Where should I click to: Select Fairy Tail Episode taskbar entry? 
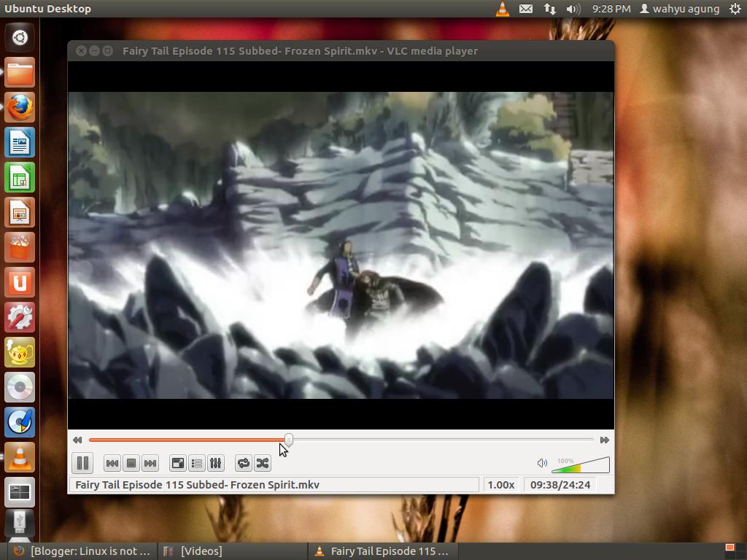382,551
